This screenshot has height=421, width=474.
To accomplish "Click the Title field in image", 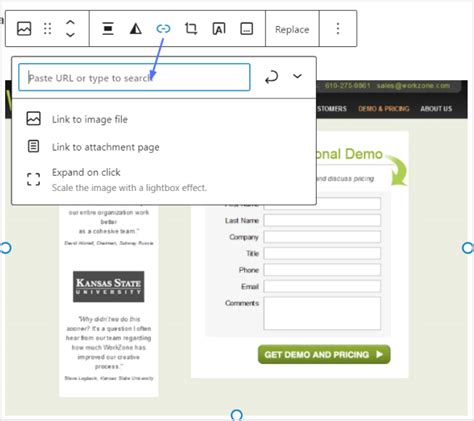I will click(322, 253).
